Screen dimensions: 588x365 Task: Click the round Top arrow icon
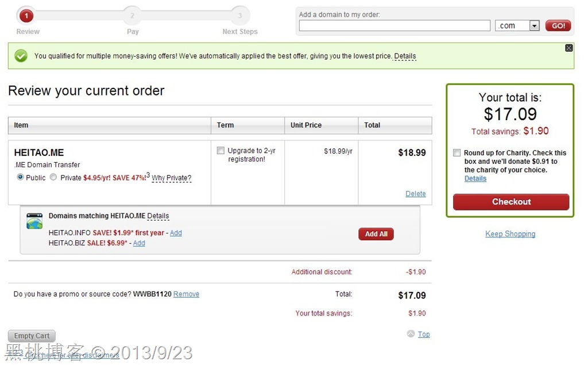[x=411, y=333]
